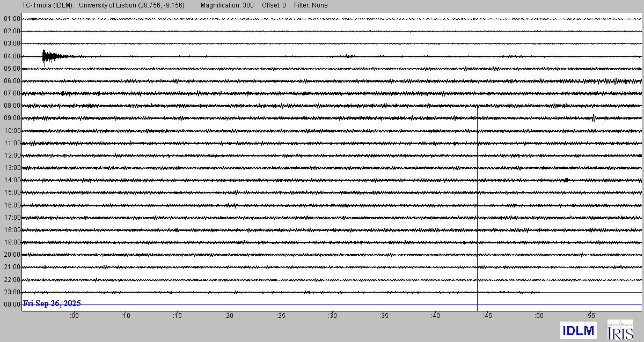Select the 09:00 hour row label
644x342 pixels.
(x=12, y=118)
